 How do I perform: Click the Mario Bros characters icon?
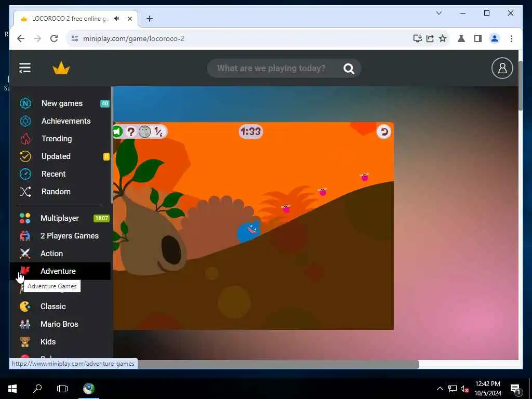tap(25, 324)
